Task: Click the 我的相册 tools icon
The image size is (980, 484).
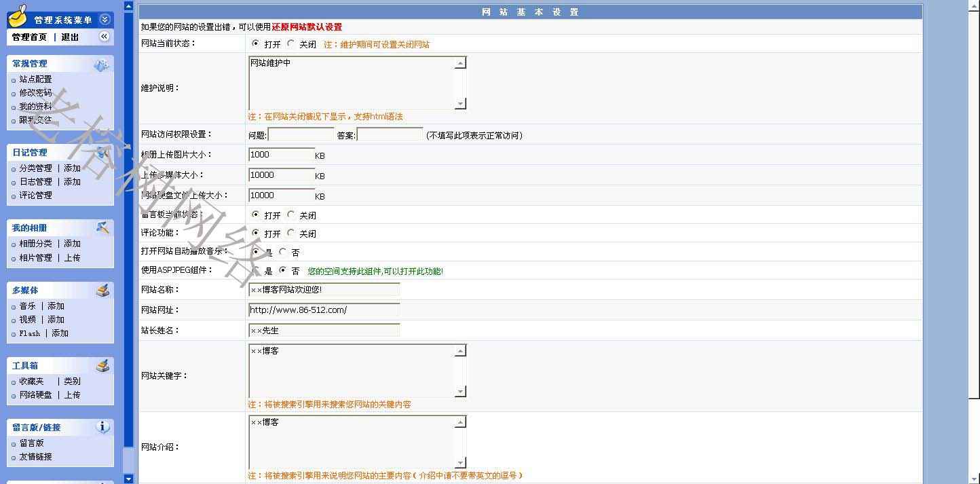Action: point(102,227)
